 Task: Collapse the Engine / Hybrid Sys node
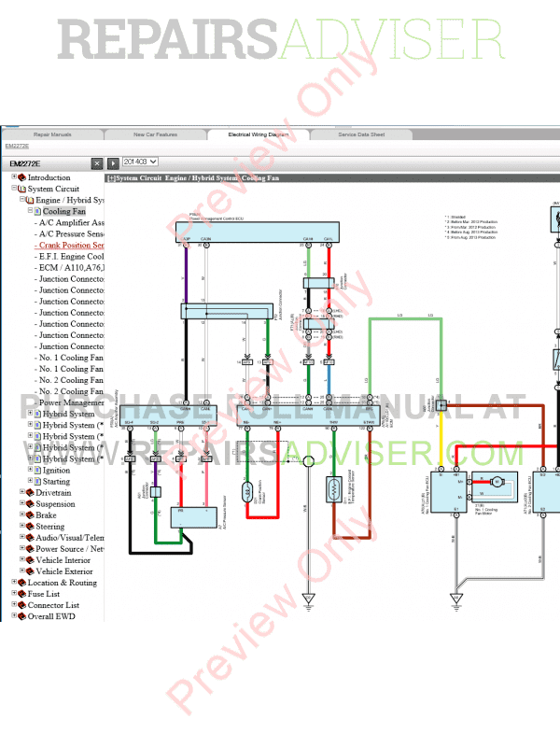22,199
